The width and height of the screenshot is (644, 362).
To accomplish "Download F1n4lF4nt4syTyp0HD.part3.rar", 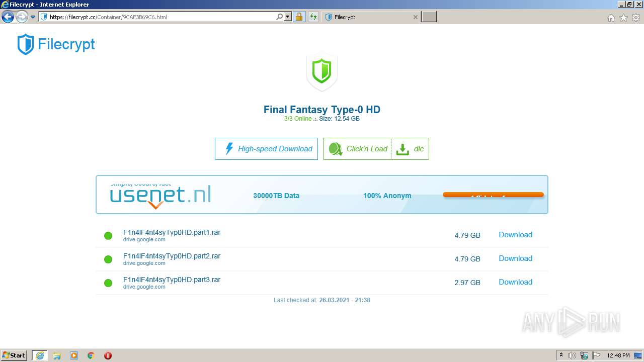I will [x=515, y=282].
